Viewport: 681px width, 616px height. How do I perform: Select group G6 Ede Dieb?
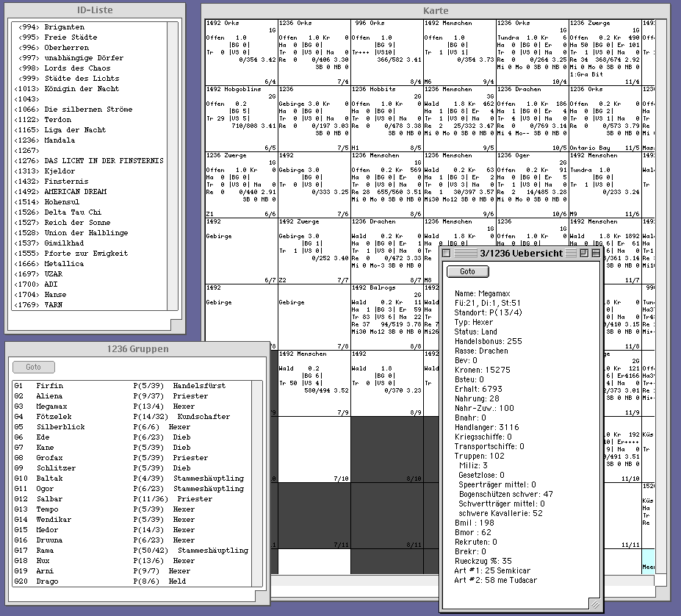131,437
